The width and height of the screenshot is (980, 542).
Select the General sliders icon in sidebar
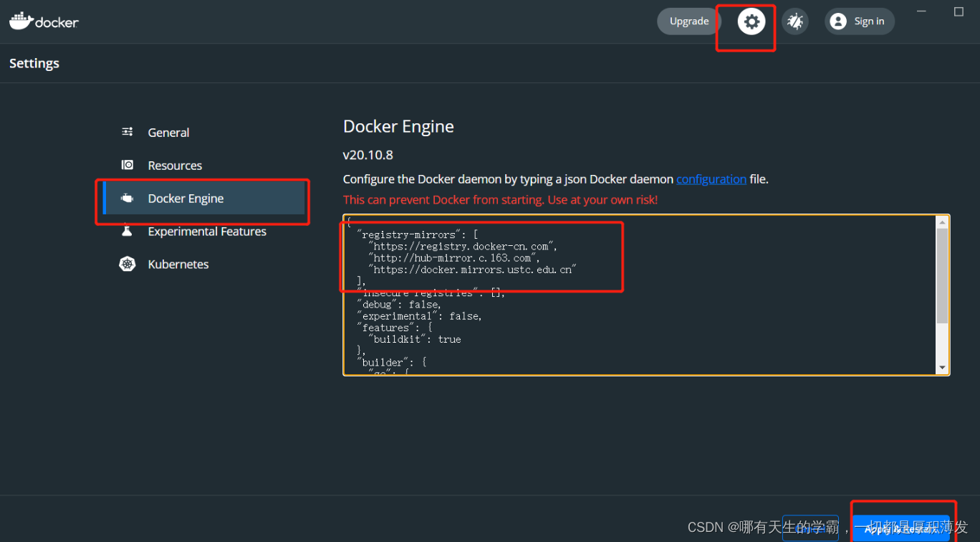(x=127, y=132)
